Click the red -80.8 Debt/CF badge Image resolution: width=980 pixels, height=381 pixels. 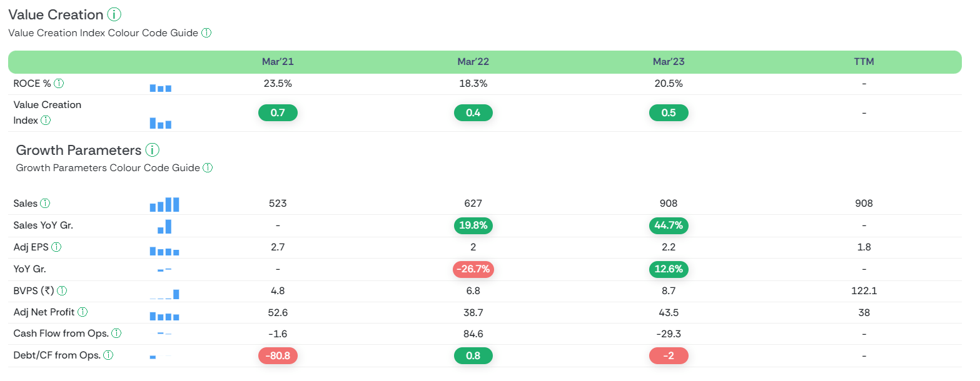pos(278,355)
